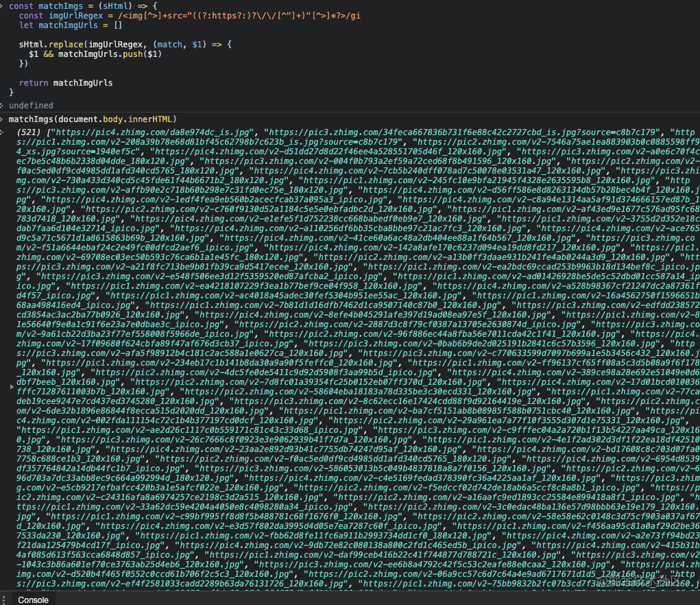Click the URL containing v2-ae2d26c1117c0b559171

coord(189,430)
